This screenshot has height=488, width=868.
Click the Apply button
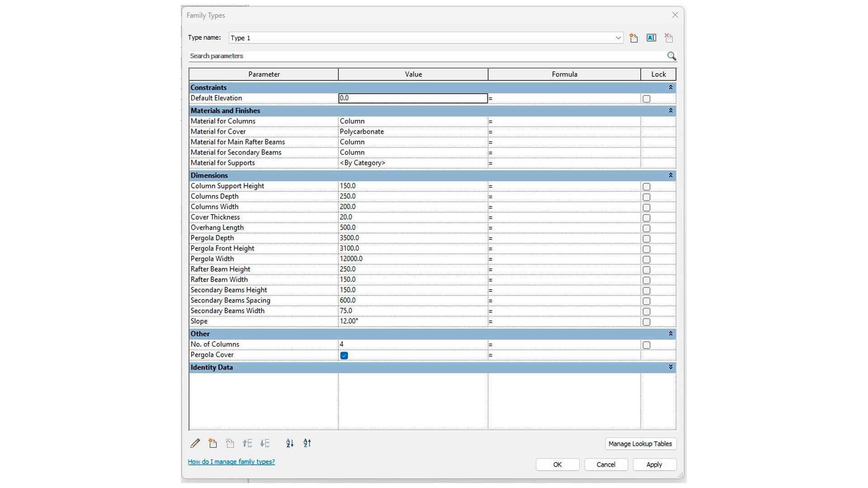654,465
